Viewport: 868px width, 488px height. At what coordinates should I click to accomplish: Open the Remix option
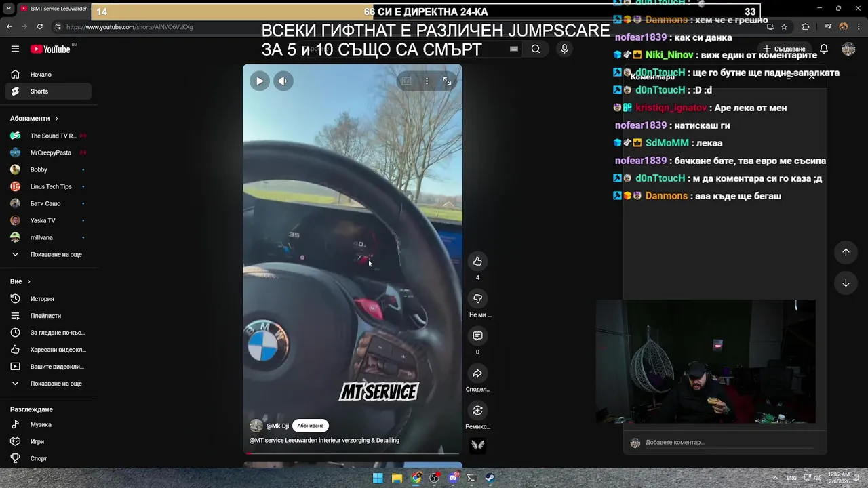click(x=477, y=411)
